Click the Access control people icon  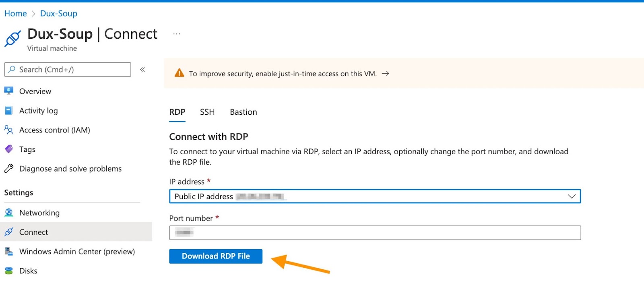[x=9, y=130]
